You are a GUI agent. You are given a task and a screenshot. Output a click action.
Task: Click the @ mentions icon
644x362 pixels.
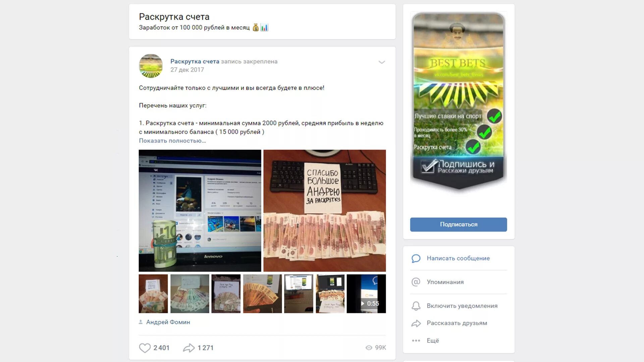416,282
